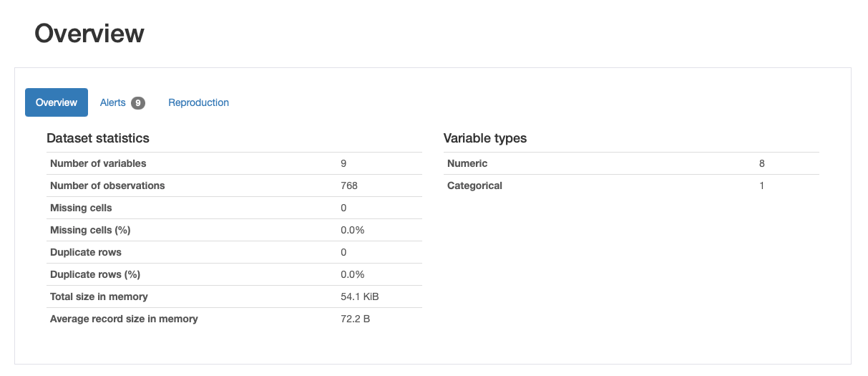This screenshot has height=376, width=868.
Task: Select the Categorical variable type row
Action: tap(474, 185)
